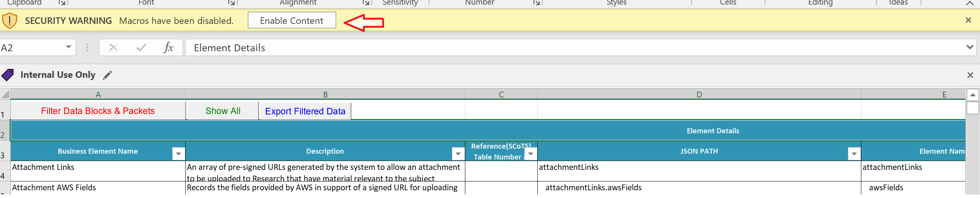The width and height of the screenshot is (980, 198).
Task: Click the formula bar options dots handle
Action: tap(87, 47)
